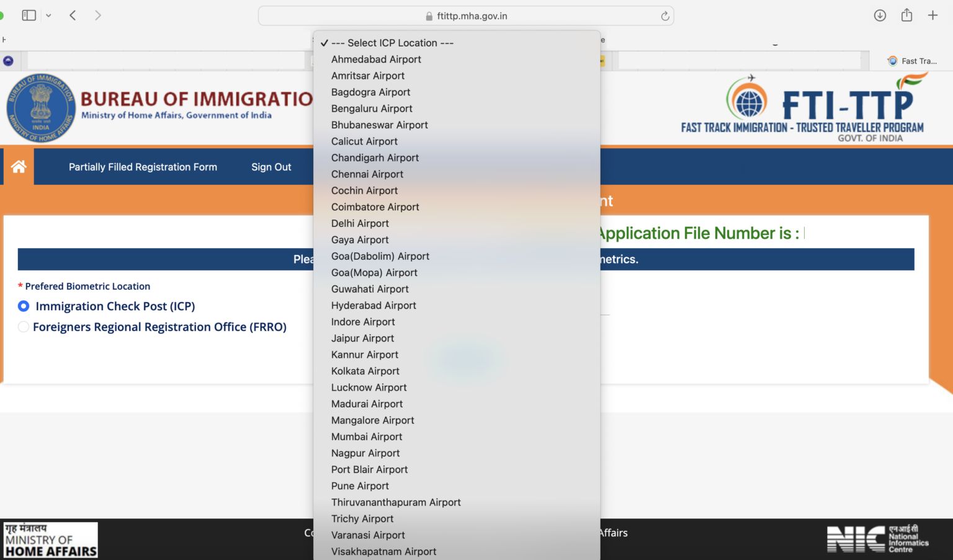Open Partially Filled Registration Form

pos(143,166)
